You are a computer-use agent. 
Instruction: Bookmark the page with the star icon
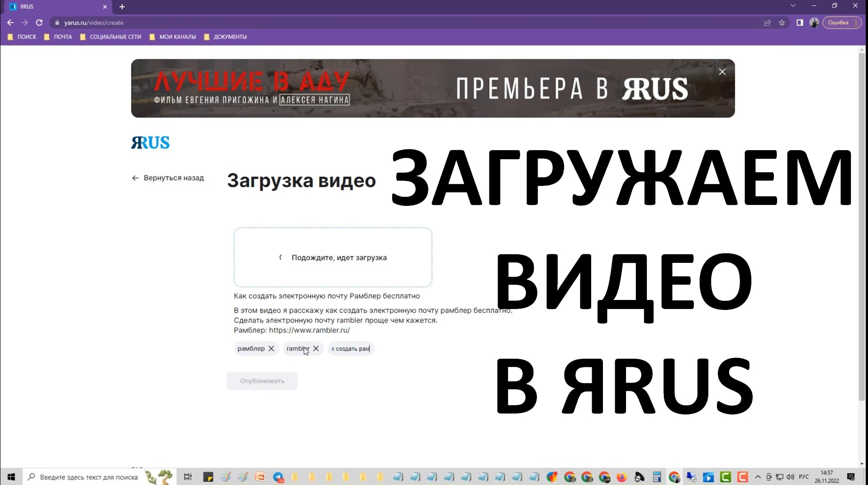click(782, 22)
